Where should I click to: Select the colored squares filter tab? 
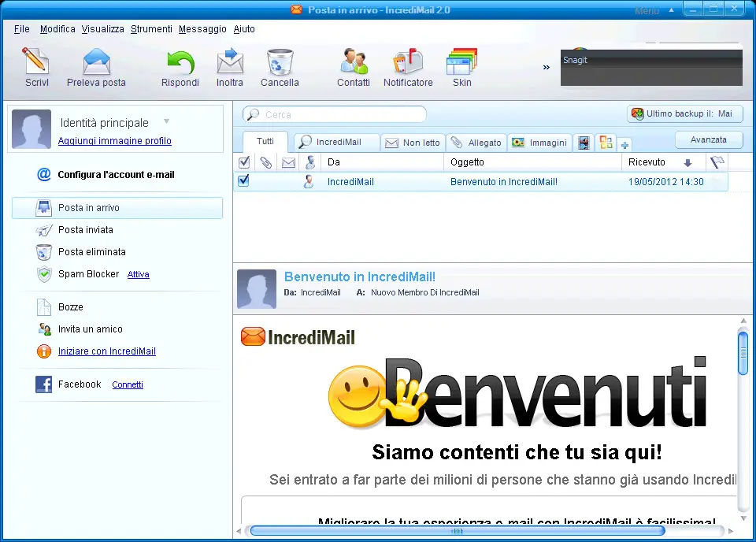coord(606,143)
